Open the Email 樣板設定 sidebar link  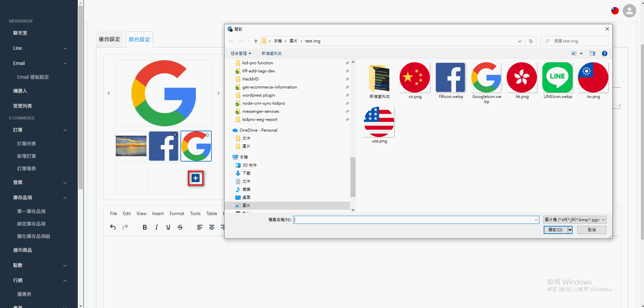(33, 77)
